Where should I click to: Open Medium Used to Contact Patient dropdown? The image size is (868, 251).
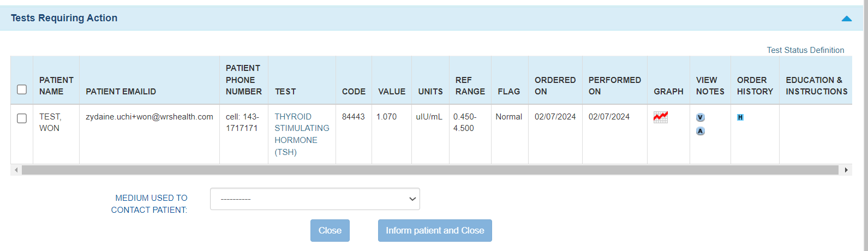(315, 199)
